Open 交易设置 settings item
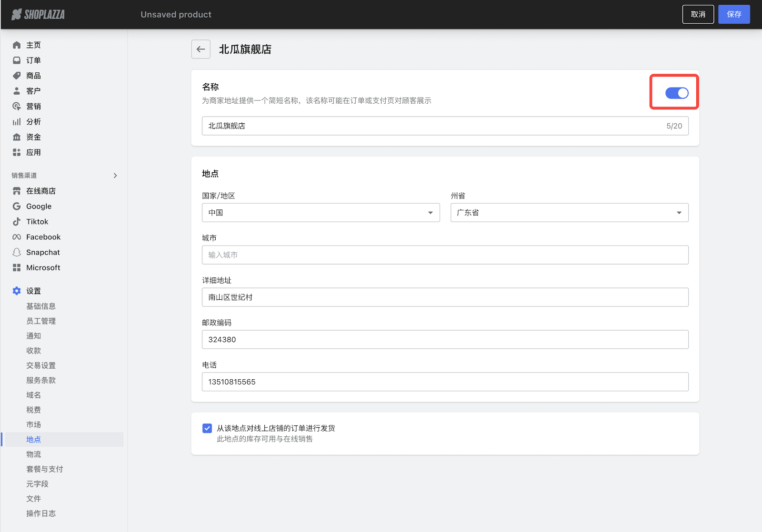 (x=41, y=365)
